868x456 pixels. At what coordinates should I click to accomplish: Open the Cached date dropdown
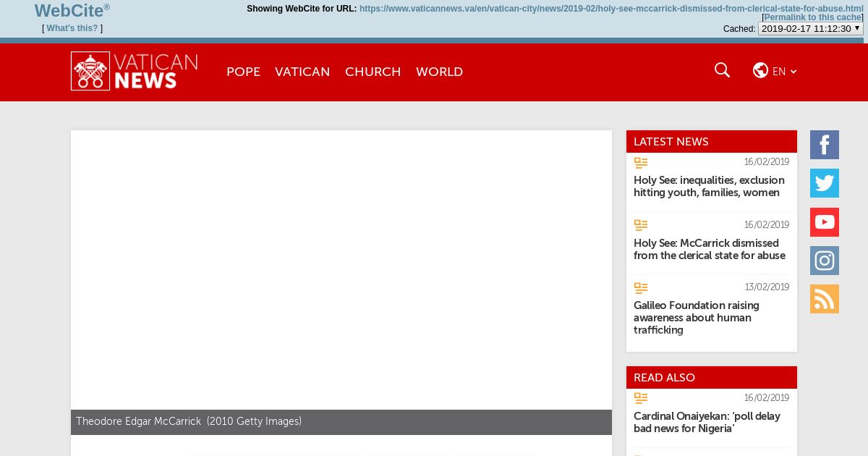(810, 29)
